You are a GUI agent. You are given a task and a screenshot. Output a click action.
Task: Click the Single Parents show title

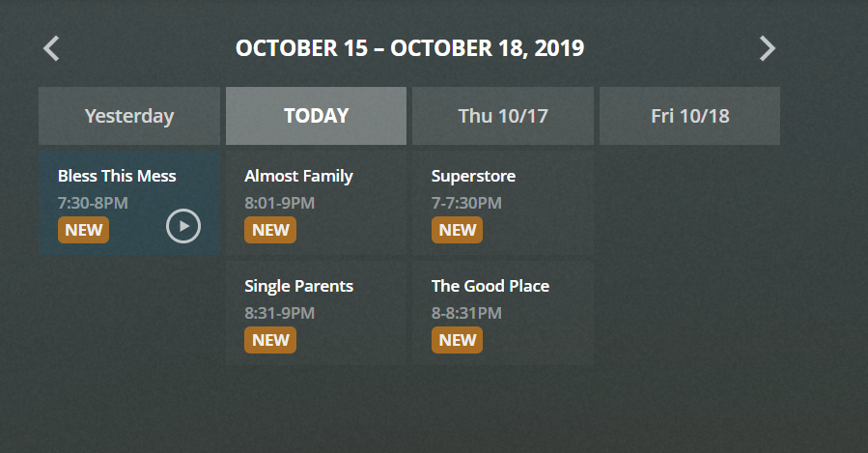(298, 286)
